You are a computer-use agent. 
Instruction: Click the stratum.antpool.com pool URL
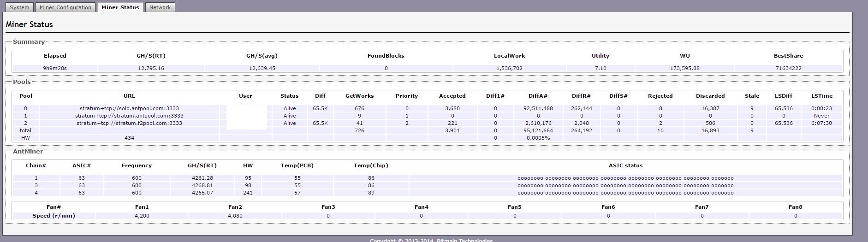coord(129,116)
